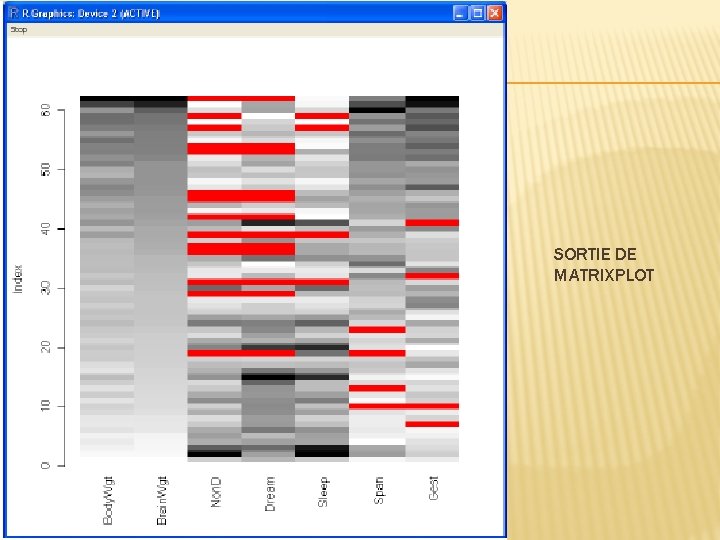Click the BodyWgt column label
Screen dimensions: 720x540
[x=108, y=501]
